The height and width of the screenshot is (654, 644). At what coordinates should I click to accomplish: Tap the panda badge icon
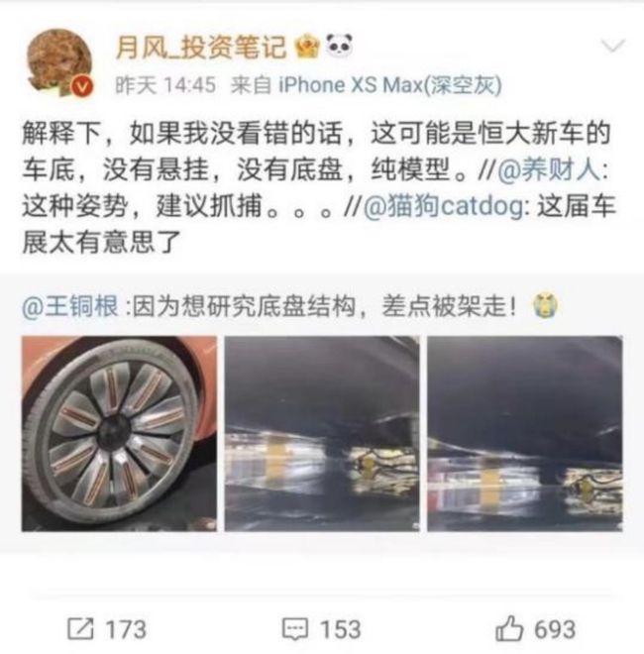click(x=338, y=46)
